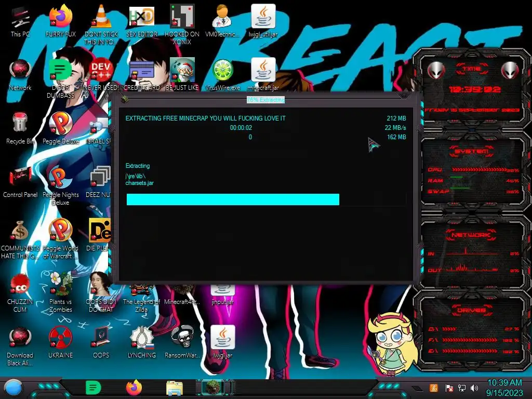Click the left alien head gadget icon
The width and height of the screenshot is (532, 399).
click(436, 70)
